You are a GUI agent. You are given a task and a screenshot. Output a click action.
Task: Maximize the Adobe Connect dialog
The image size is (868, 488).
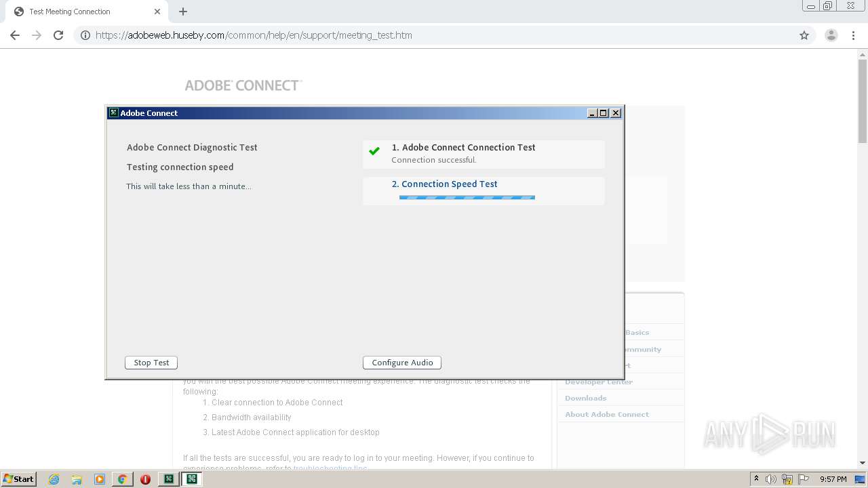(x=604, y=113)
